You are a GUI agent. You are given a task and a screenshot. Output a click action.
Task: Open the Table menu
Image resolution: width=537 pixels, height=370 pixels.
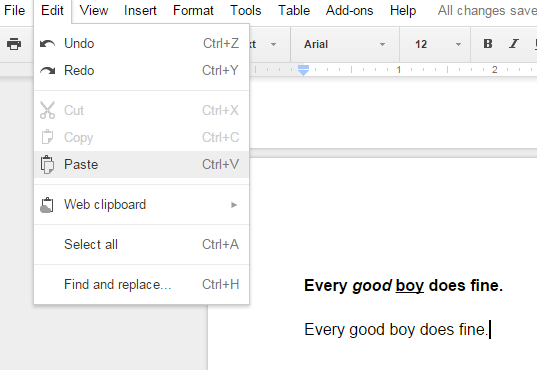tap(294, 11)
